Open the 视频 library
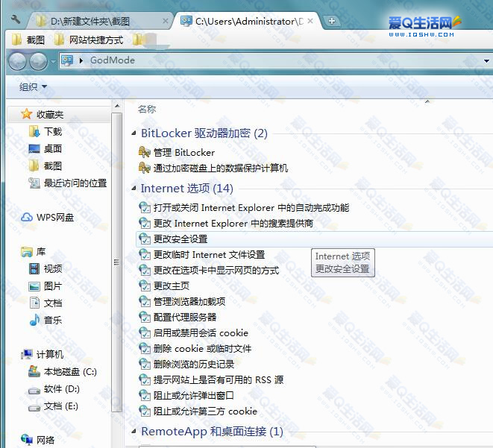This screenshot has width=493, height=448. click(45, 268)
